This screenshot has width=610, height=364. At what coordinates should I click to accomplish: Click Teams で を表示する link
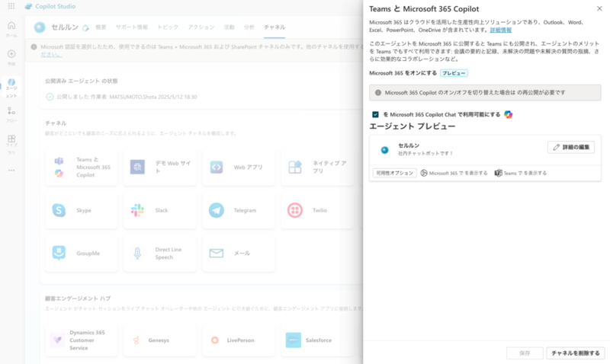521,173
